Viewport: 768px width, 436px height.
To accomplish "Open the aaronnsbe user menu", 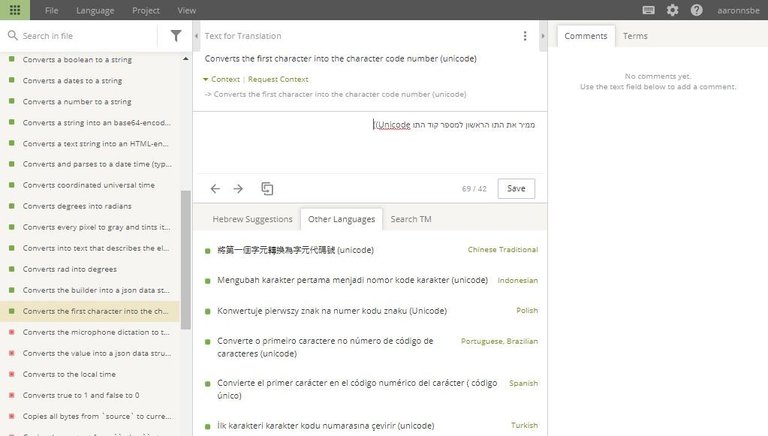I will (735, 10).
